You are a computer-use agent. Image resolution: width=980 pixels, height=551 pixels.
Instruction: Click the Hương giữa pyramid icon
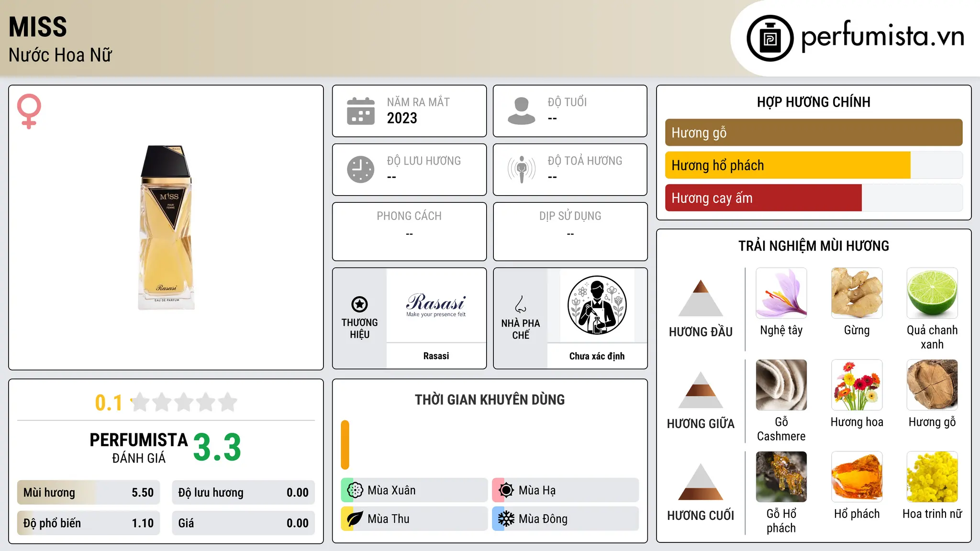click(701, 390)
